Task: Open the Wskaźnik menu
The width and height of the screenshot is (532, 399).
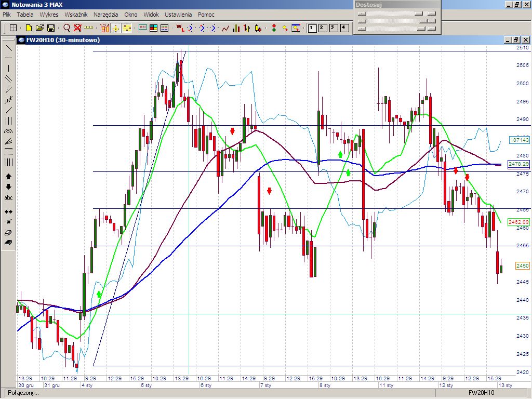Action: pyautogui.click(x=76, y=15)
